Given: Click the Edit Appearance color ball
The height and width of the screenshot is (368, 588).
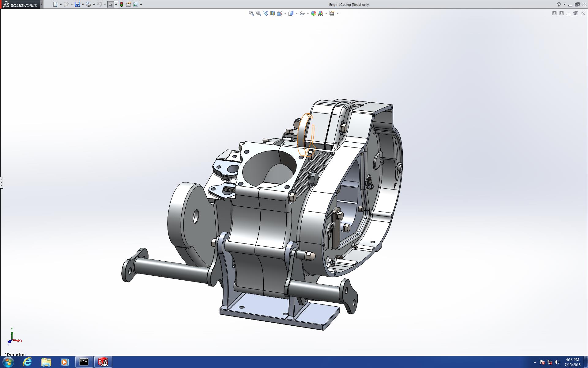Looking at the screenshot, I should pos(313,13).
